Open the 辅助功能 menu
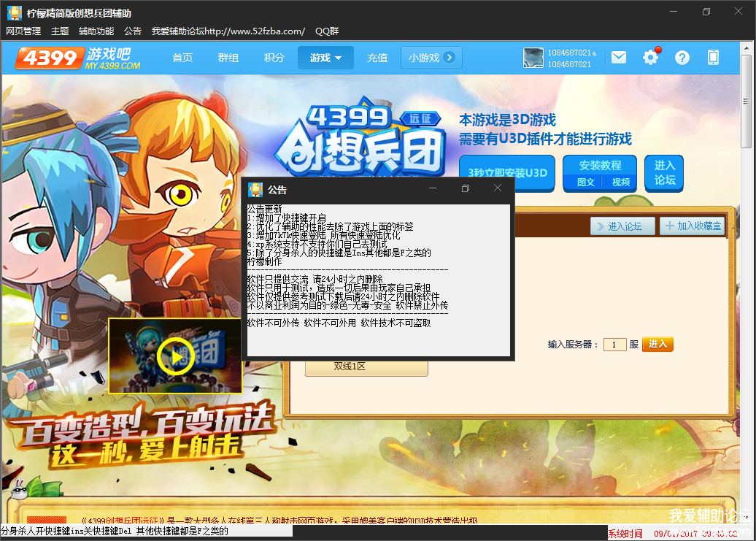 tap(96, 31)
